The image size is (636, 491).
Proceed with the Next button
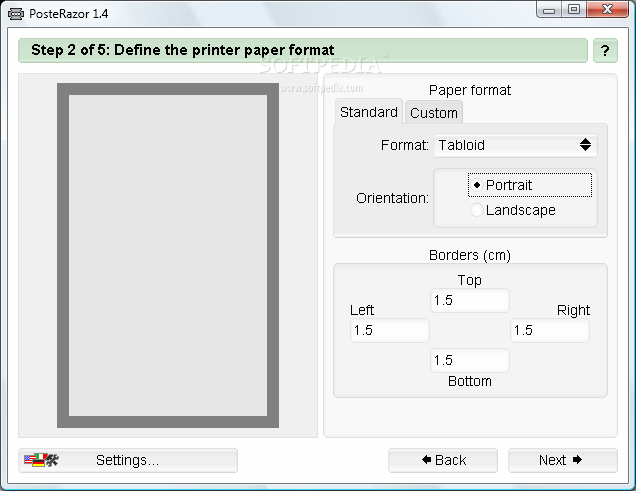pos(563,460)
